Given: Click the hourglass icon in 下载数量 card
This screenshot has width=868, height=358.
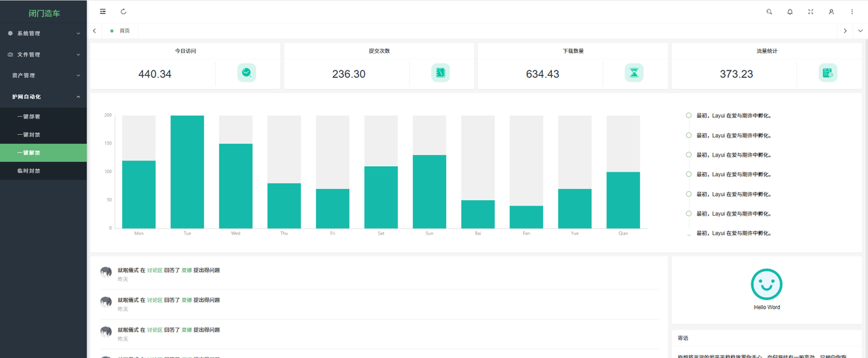Looking at the screenshot, I should pos(634,73).
